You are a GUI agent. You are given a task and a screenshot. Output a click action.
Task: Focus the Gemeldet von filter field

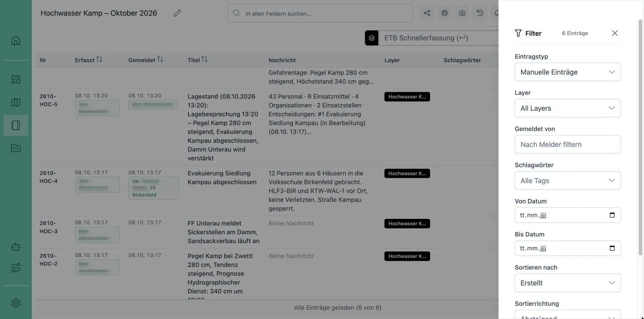(568, 144)
